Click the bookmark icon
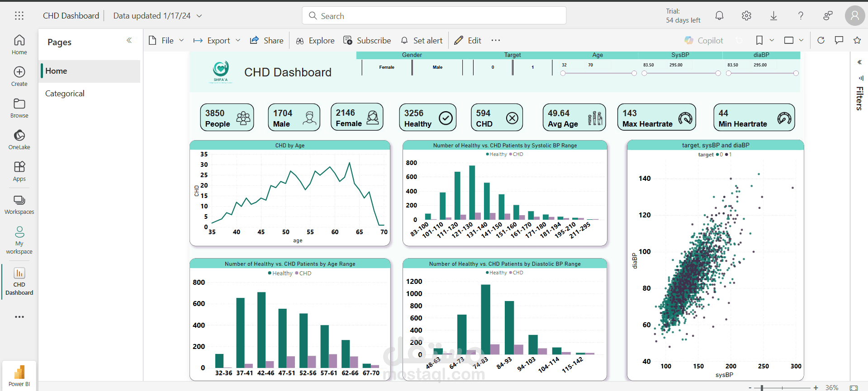The image size is (868, 391). (x=759, y=40)
